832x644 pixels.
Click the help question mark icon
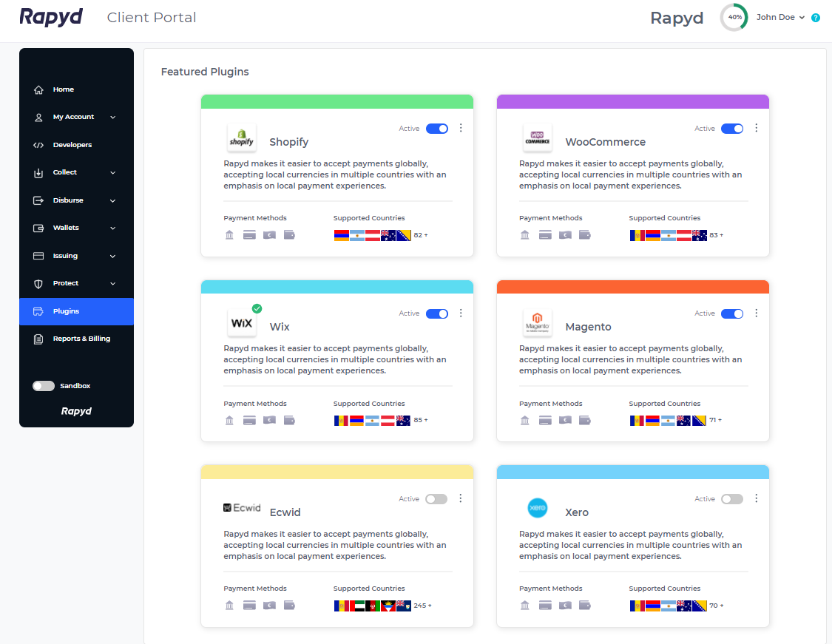pyautogui.click(x=816, y=18)
